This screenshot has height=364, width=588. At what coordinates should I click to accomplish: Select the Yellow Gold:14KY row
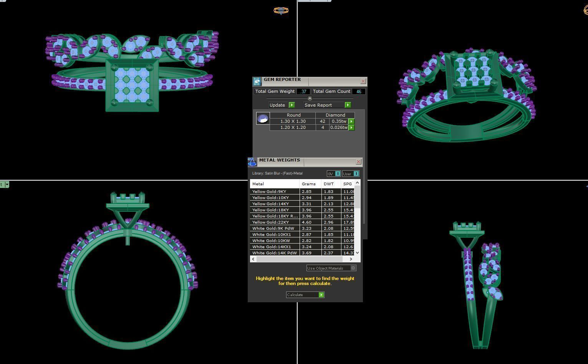pyautogui.click(x=302, y=204)
